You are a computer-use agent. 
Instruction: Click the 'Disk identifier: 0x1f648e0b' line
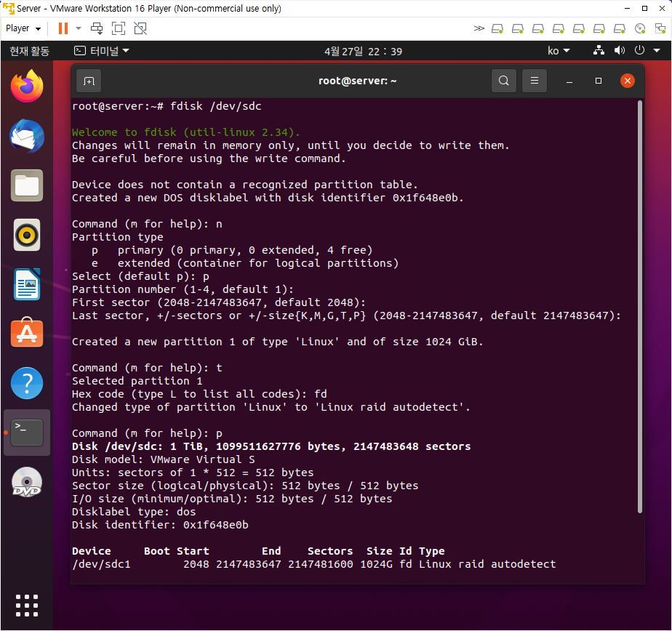(x=160, y=525)
